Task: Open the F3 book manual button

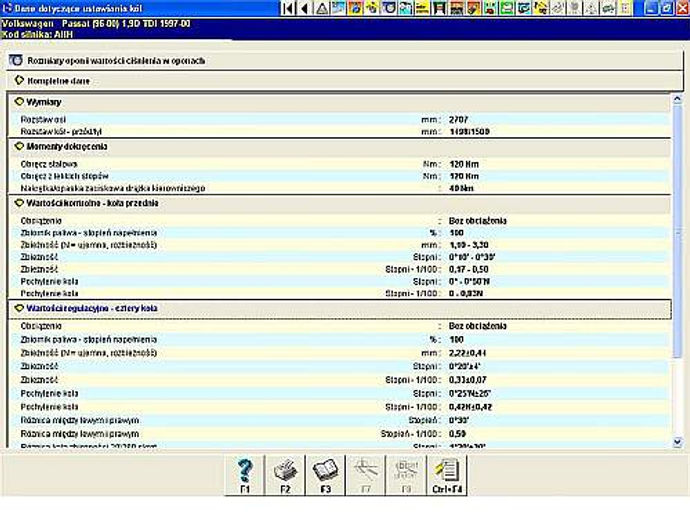Action: [325, 475]
